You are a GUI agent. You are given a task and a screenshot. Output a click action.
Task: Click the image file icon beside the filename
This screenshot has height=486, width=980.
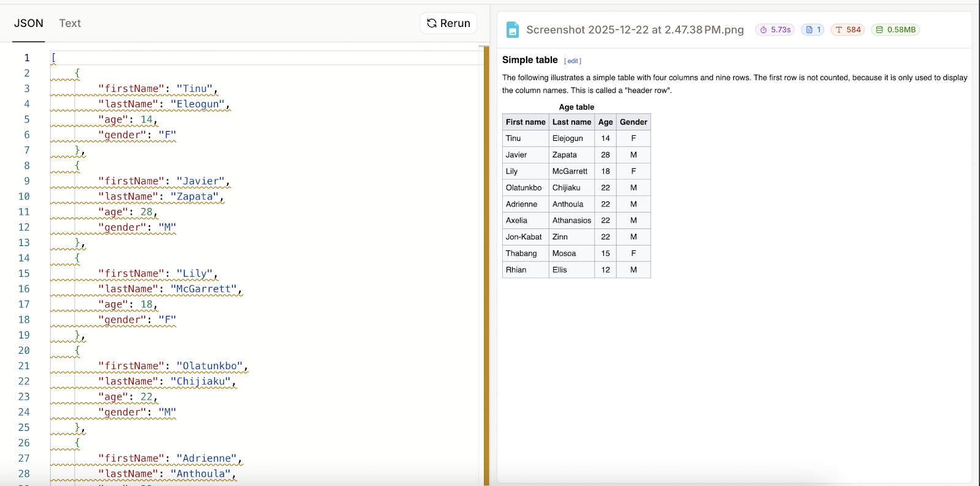coord(513,29)
